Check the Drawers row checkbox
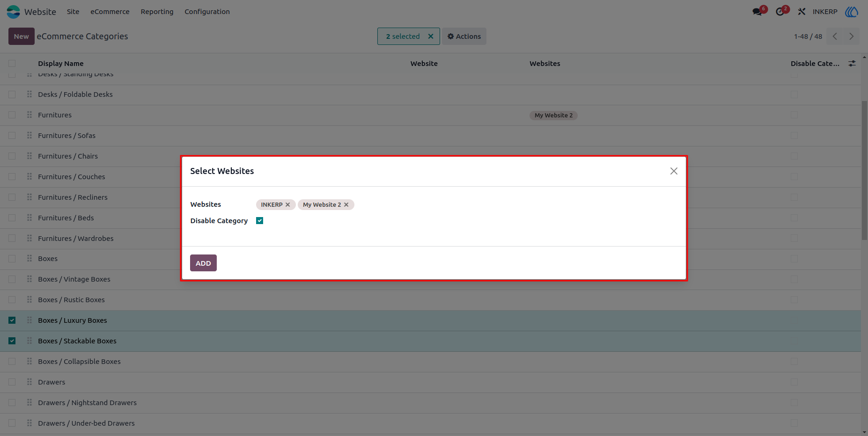The width and height of the screenshot is (868, 436). [x=12, y=382]
